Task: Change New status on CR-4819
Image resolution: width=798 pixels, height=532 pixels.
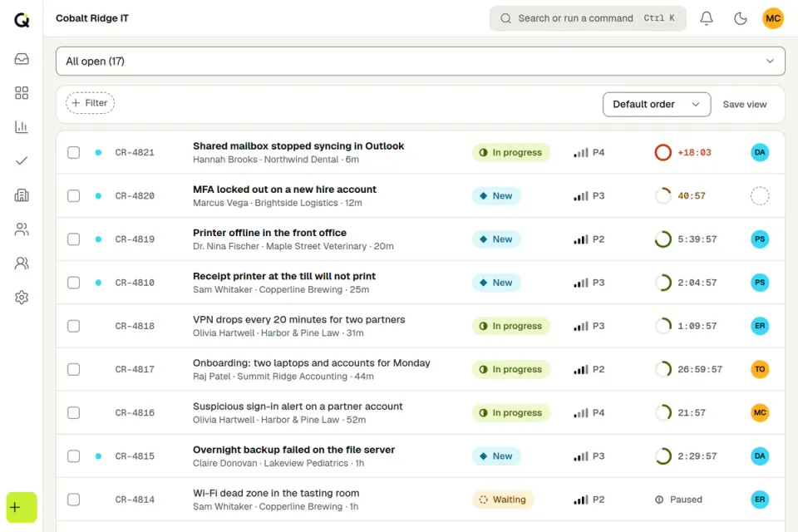Action: (496, 239)
